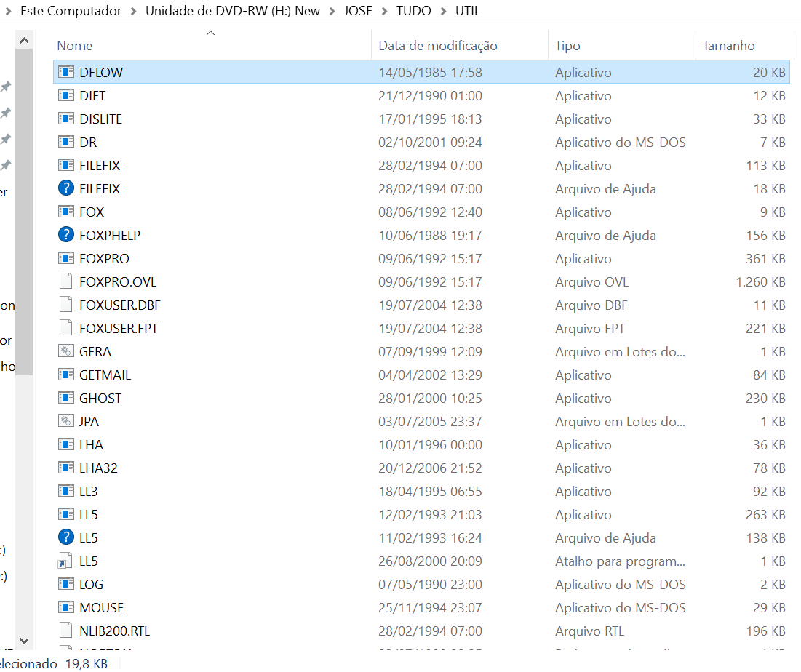Click the LHA32 file name
This screenshot has width=801, height=672.
pyautogui.click(x=99, y=468)
